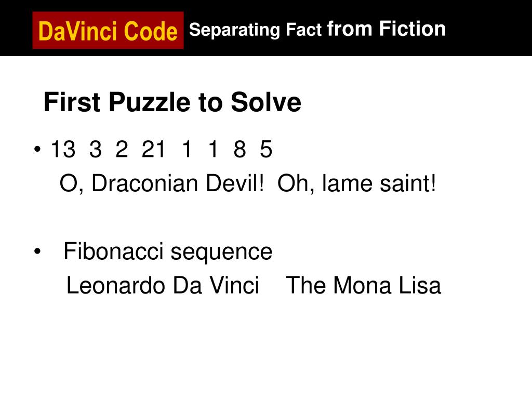
Task: Click the bullet before Fibonacci sequence
Action: (37, 252)
